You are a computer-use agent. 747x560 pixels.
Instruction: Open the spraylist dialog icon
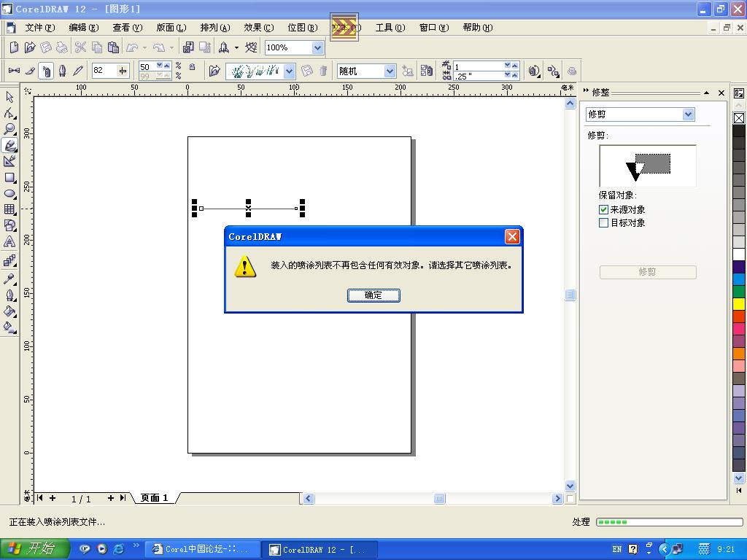pyautogui.click(x=426, y=71)
